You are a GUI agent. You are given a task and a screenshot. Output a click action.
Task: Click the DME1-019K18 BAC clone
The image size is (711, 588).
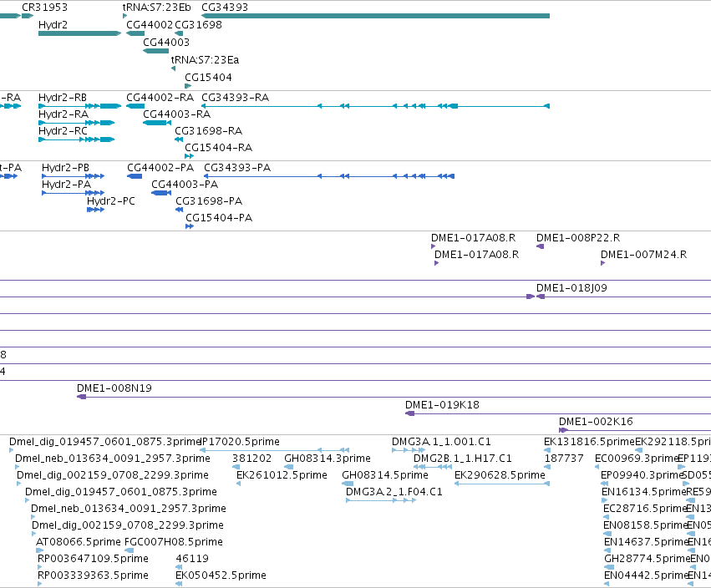click(558, 414)
